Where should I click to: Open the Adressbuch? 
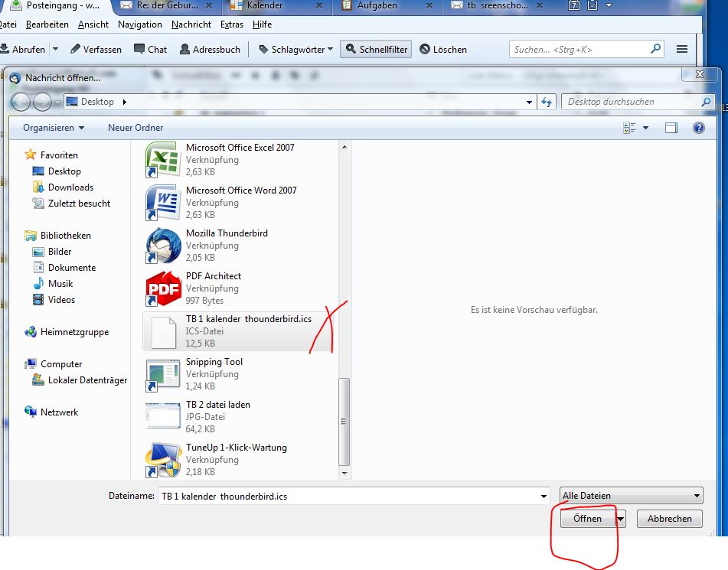[x=210, y=49]
